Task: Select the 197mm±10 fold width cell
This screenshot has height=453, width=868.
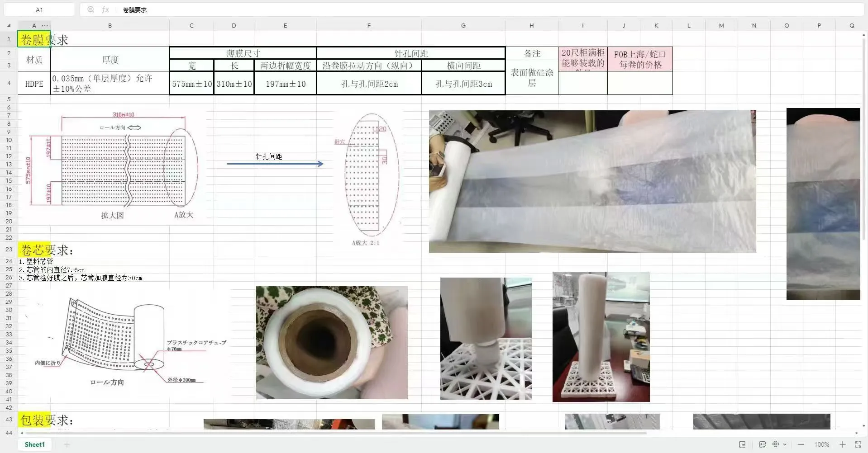Action: pyautogui.click(x=285, y=84)
